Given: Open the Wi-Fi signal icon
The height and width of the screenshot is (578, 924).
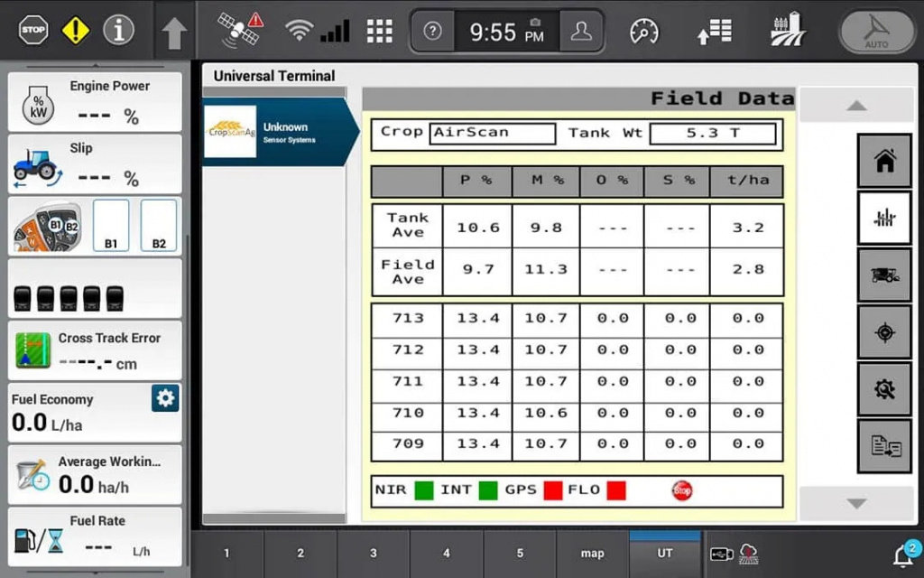Looking at the screenshot, I should [x=300, y=30].
